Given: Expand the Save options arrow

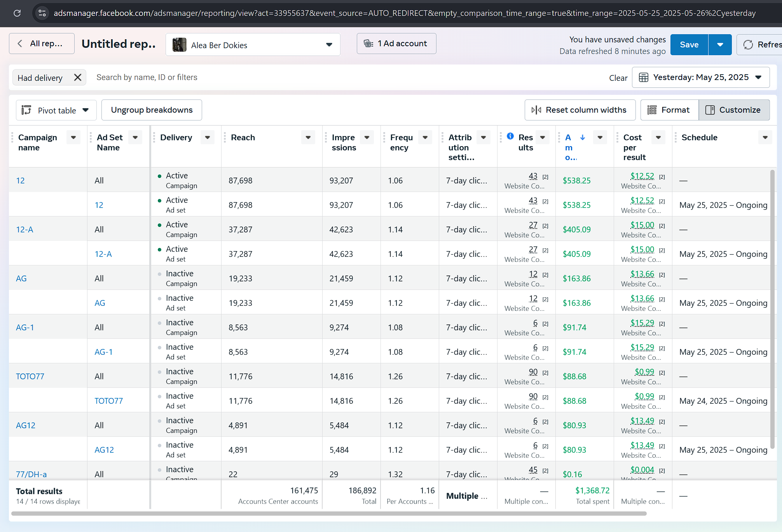Looking at the screenshot, I should 720,45.
